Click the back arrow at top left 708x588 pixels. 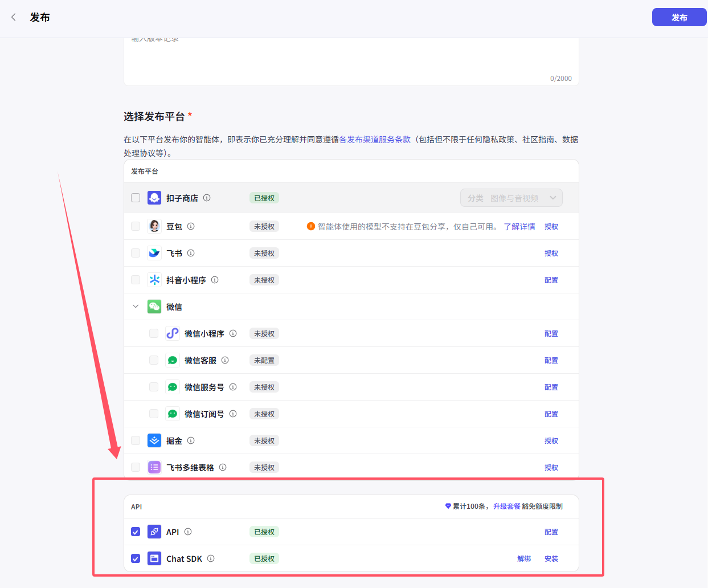(13, 18)
